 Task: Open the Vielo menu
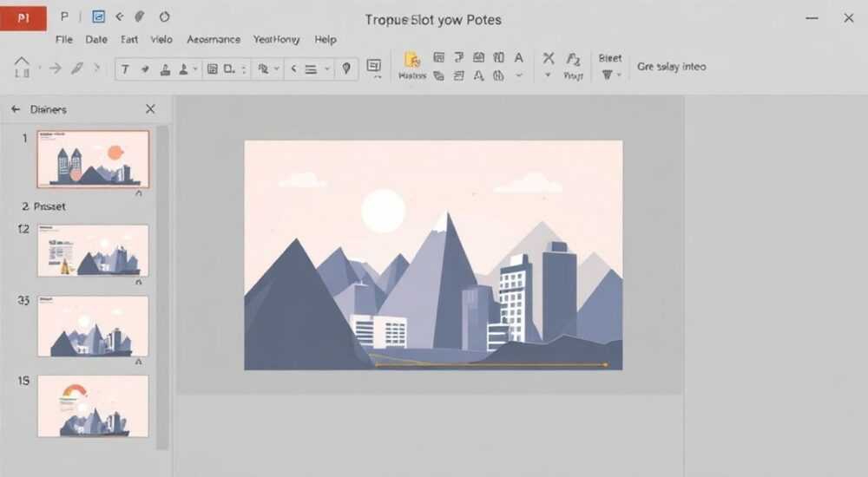[161, 39]
